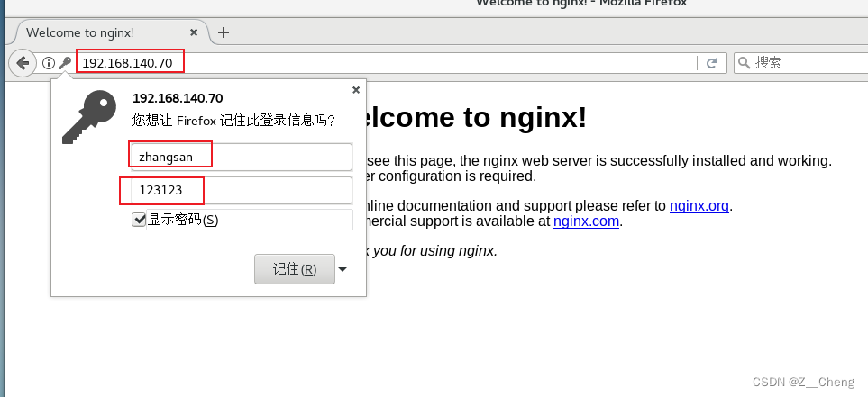Click the 记住(R) button to save login

tap(295, 269)
